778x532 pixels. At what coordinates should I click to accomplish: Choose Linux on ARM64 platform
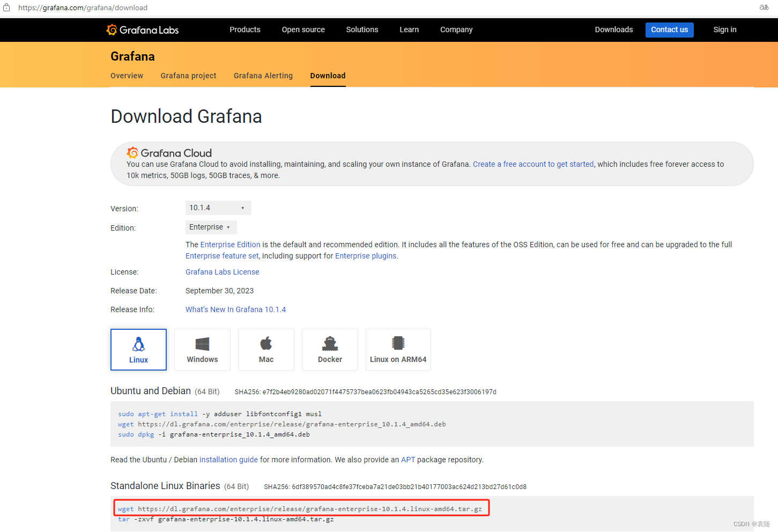tap(398, 349)
